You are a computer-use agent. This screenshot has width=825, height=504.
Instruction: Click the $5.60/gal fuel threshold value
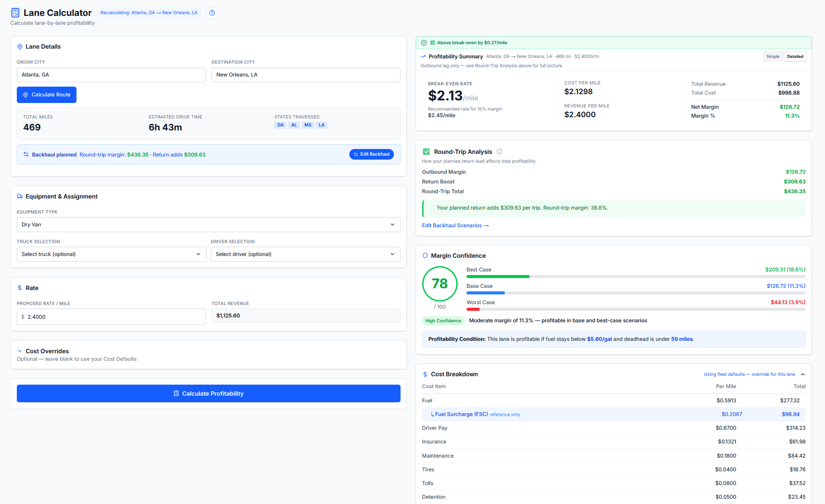click(x=599, y=340)
